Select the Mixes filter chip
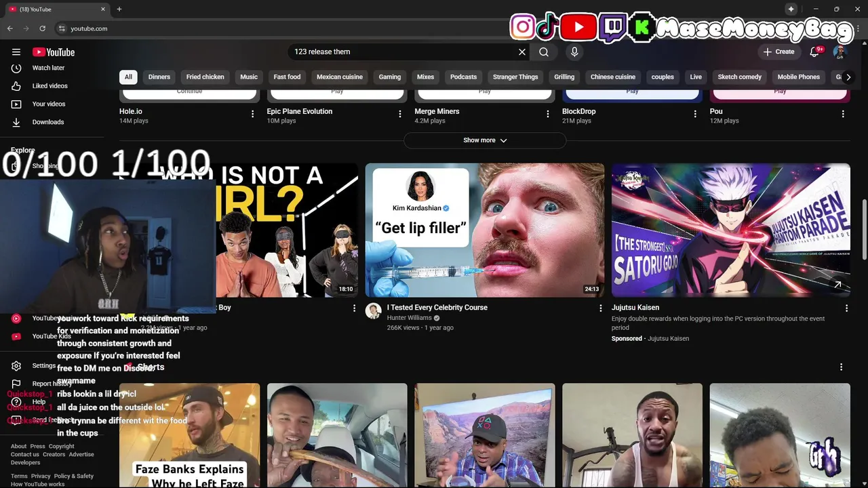The image size is (868, 488). pos(426,77)
